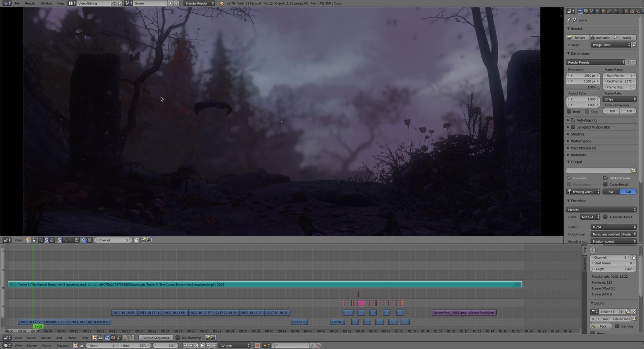This screenshot has height=349, width=644.
Task: Open the Material properties sphere tab
Action: pyautogui.click(x=626, y=11)
